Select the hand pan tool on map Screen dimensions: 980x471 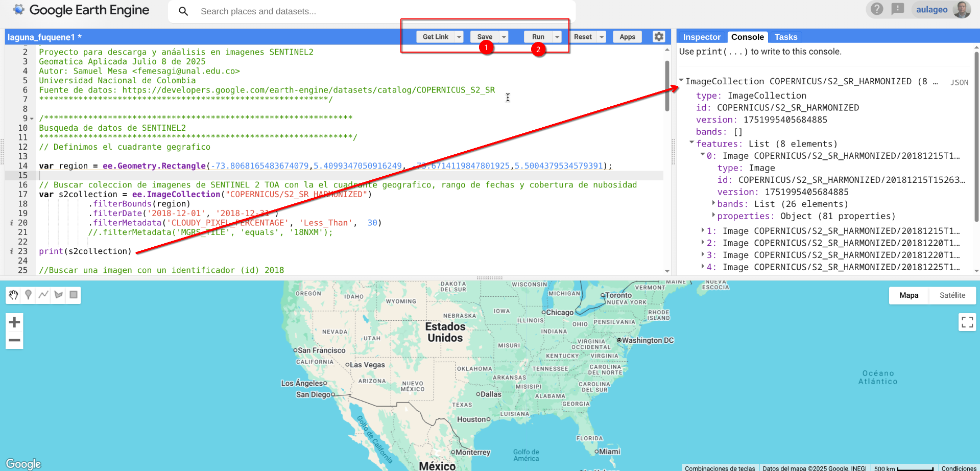pyautogui.click(x=13, y=295)
